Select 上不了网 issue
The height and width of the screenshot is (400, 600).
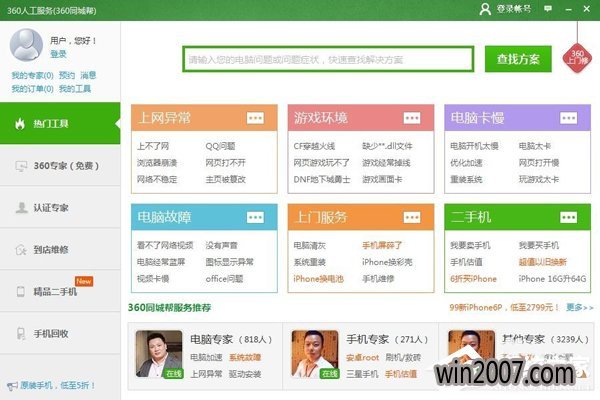click(x=153, y=146)
